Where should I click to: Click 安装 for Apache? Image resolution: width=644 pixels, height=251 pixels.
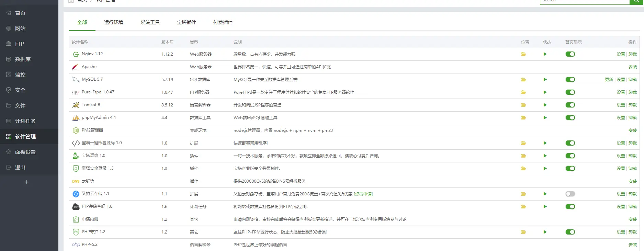pyautogui.click(x=633, y=67)
